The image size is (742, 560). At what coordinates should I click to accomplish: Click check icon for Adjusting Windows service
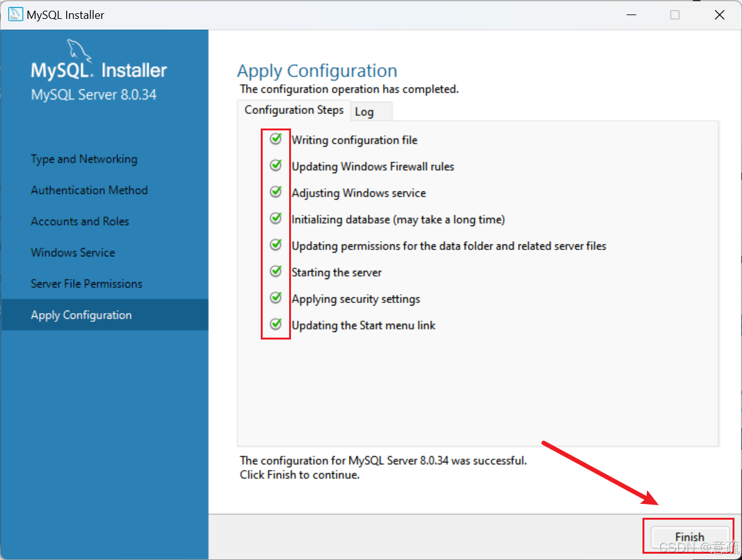(x=276, y=191)
